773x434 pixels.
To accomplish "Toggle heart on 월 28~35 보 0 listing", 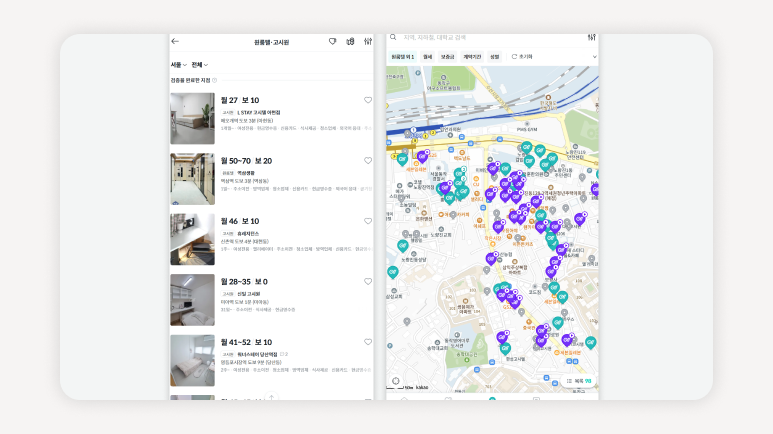I will (367, 281).
